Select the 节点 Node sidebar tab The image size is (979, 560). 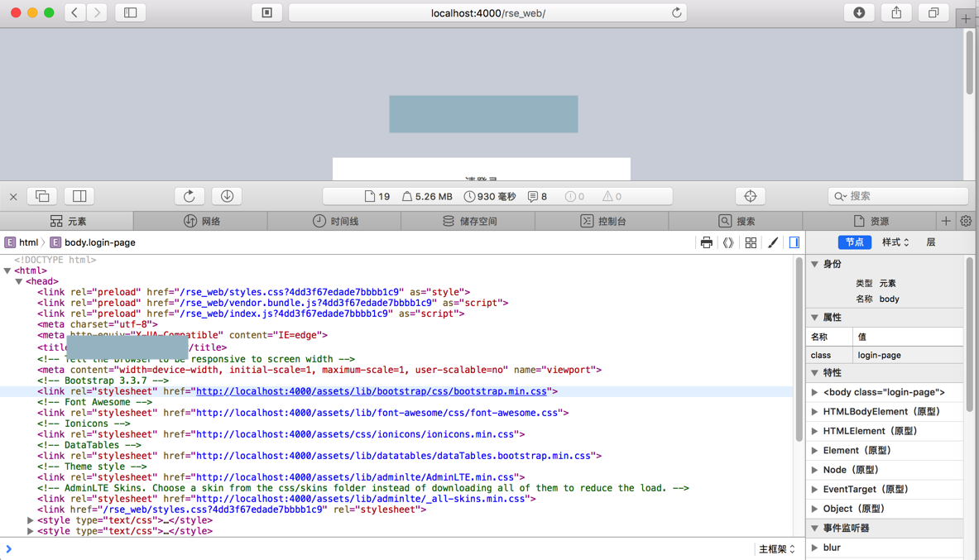(x=855, y=242)
